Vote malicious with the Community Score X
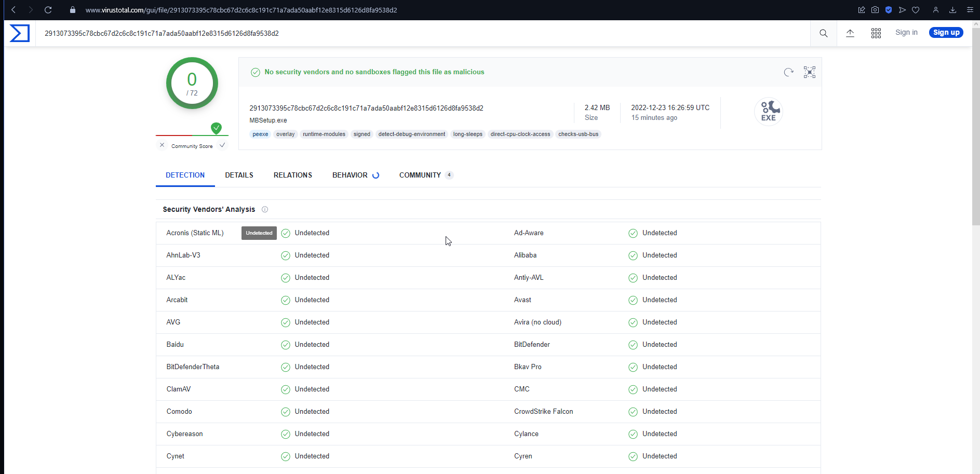 point(162,145)
